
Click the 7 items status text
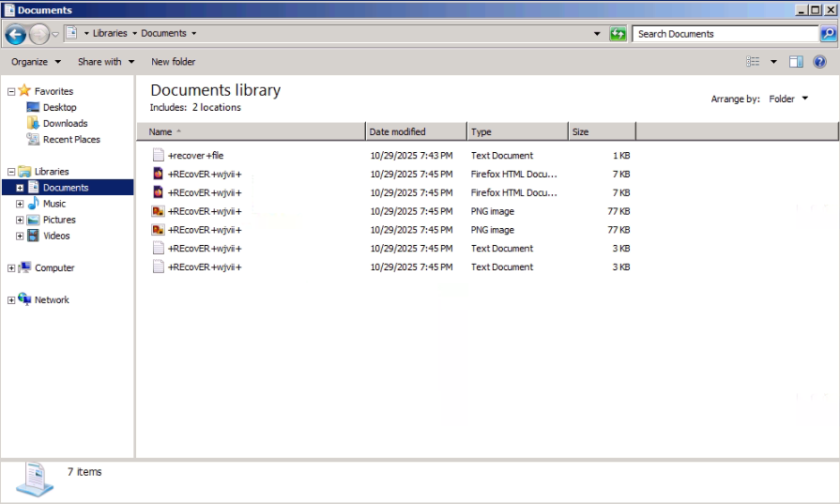(84, 472)
